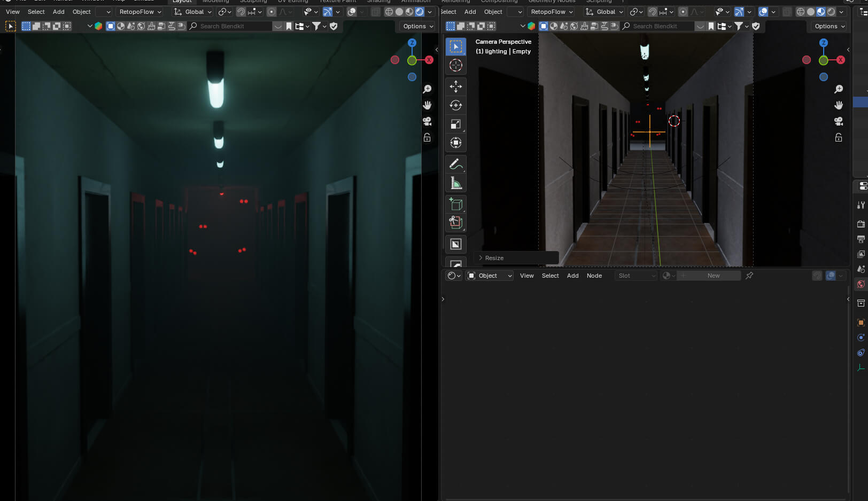868x501 pixels.
Task: Open Object type dropdown in shader editor
Action: coord(490,276)
